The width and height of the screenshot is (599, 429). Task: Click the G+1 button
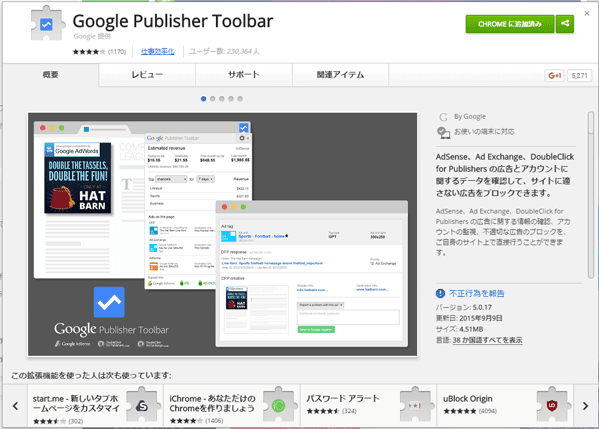tap(554, 75)
